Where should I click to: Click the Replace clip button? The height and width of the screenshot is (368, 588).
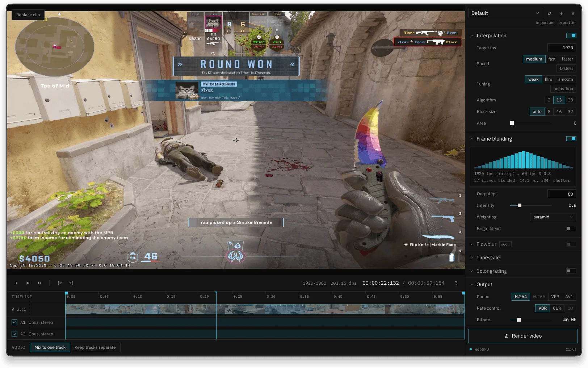(x=28, y=15)
